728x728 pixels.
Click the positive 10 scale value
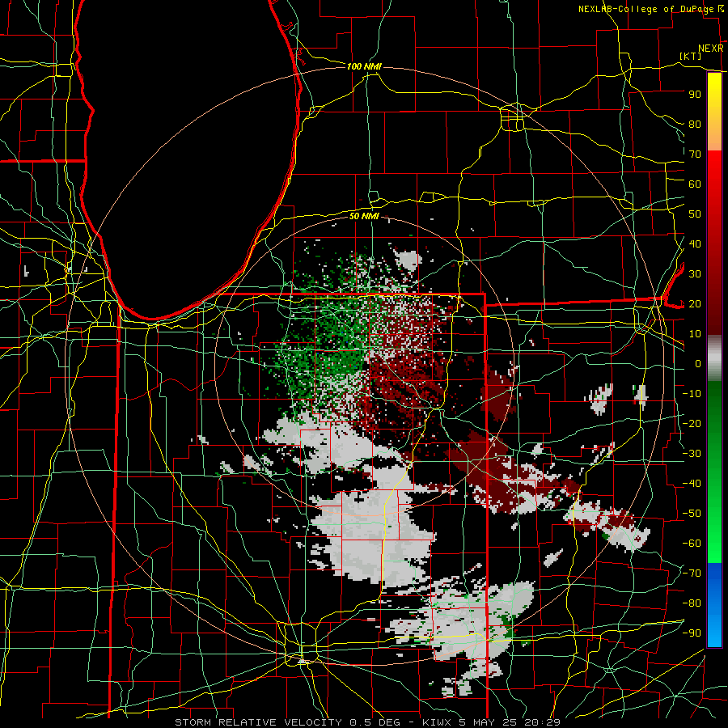695,334
